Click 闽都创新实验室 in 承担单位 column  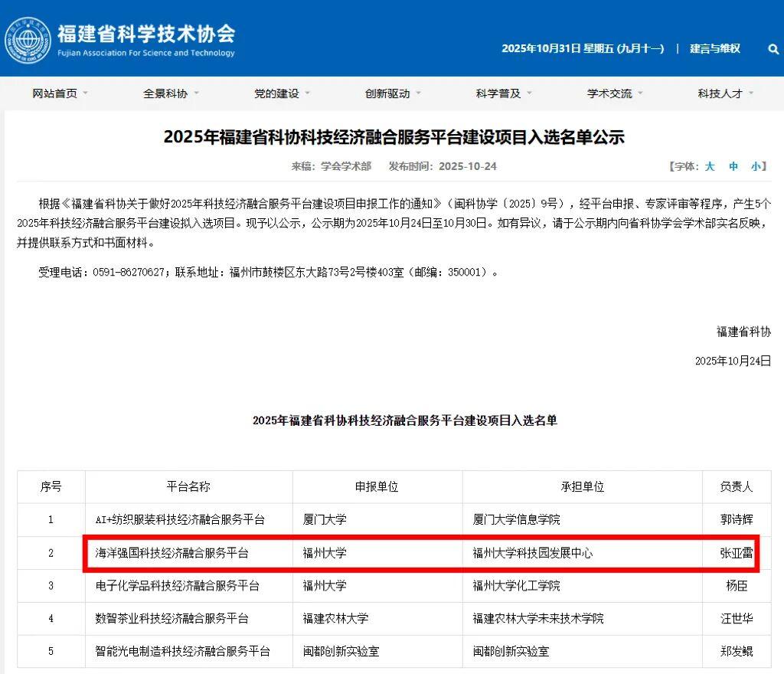click(x=511, y=652)
